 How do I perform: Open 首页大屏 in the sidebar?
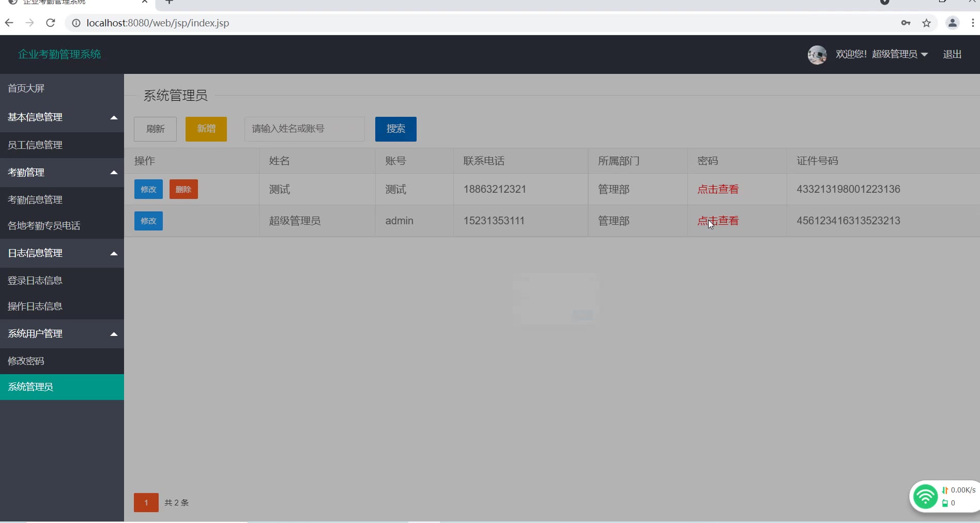(x=62, y=88)
